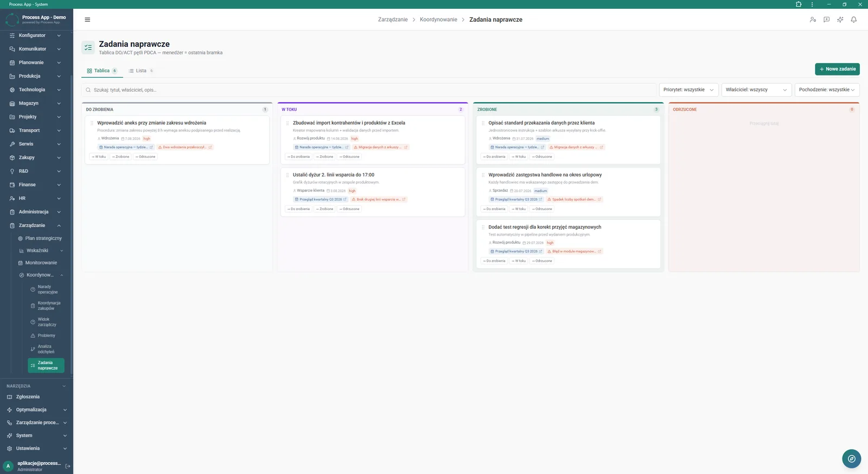868x474 pixels.
Task: Open Monitorowanie in sidebar
Action: click(x=41, y=263)
